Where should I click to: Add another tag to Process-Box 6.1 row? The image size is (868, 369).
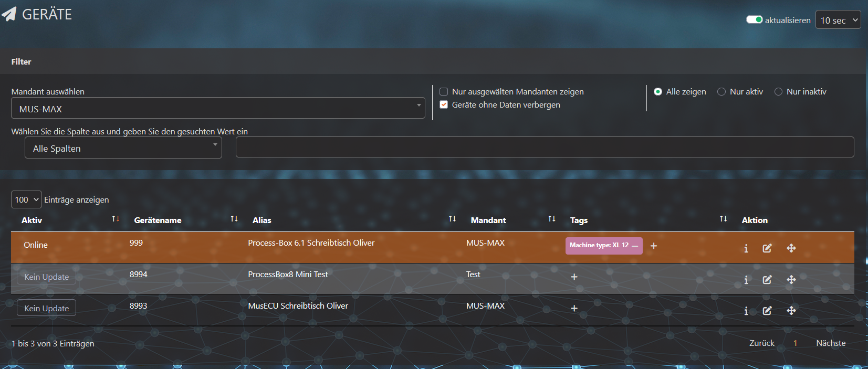pyautogui.click(x=654, y=246)
